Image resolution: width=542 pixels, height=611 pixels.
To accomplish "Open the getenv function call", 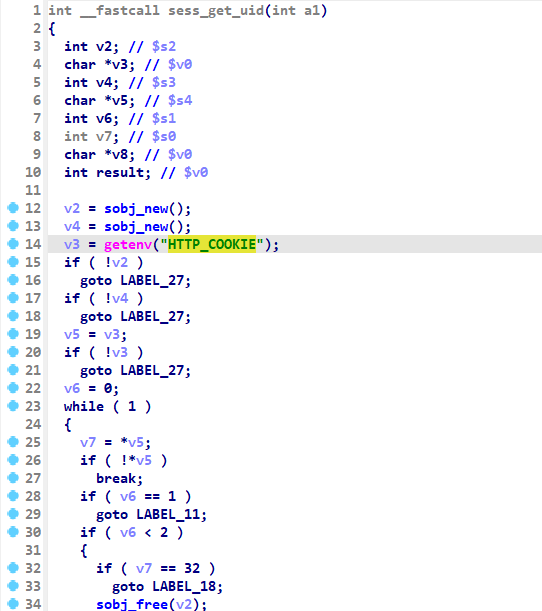I will (x=128, y=245).
